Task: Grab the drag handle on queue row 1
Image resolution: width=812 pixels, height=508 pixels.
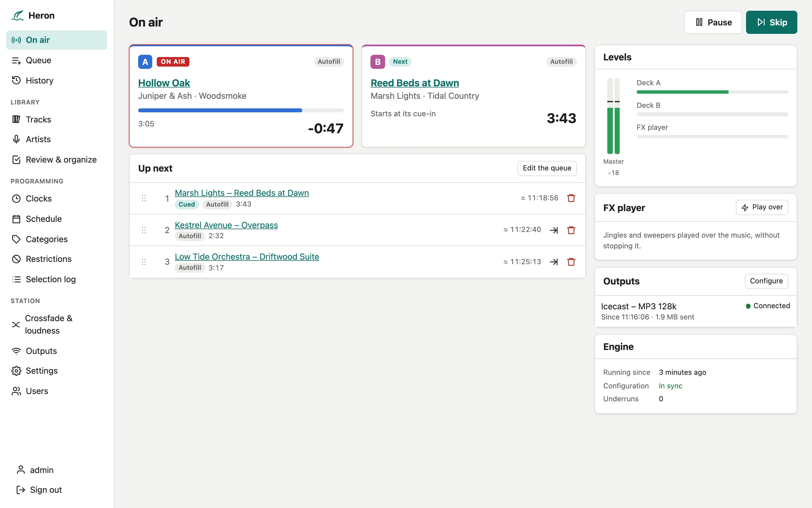Action: point(144,198)
